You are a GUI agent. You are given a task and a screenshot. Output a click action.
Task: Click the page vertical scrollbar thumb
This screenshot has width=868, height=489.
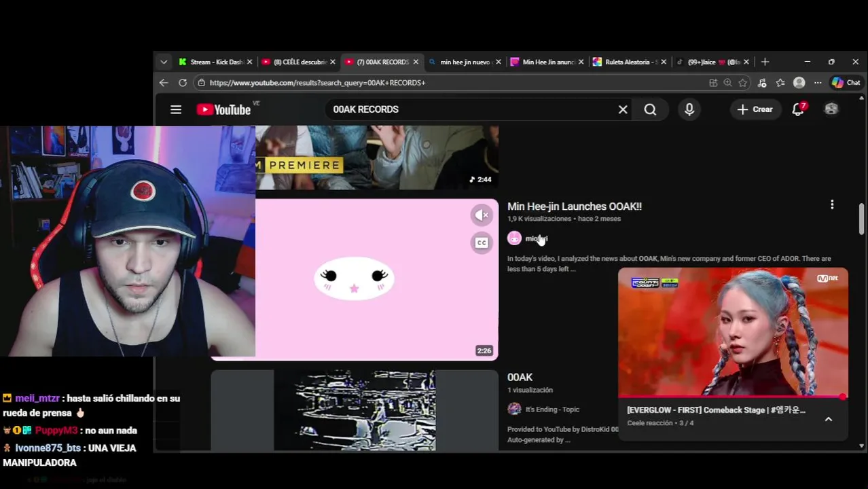[861, 219]
